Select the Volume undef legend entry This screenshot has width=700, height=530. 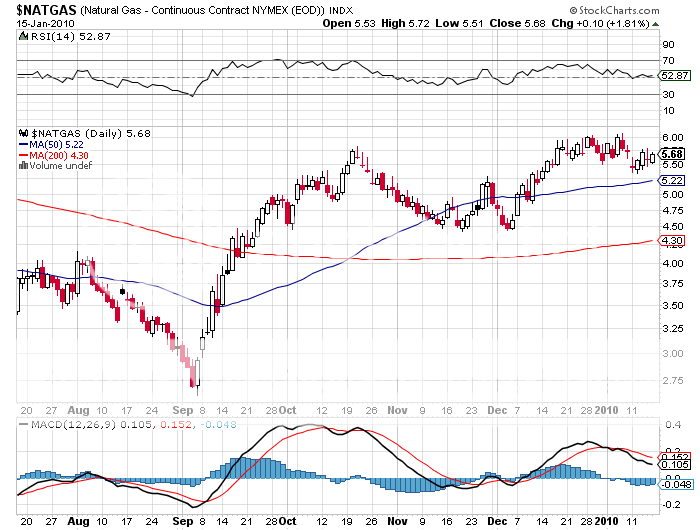56,165
